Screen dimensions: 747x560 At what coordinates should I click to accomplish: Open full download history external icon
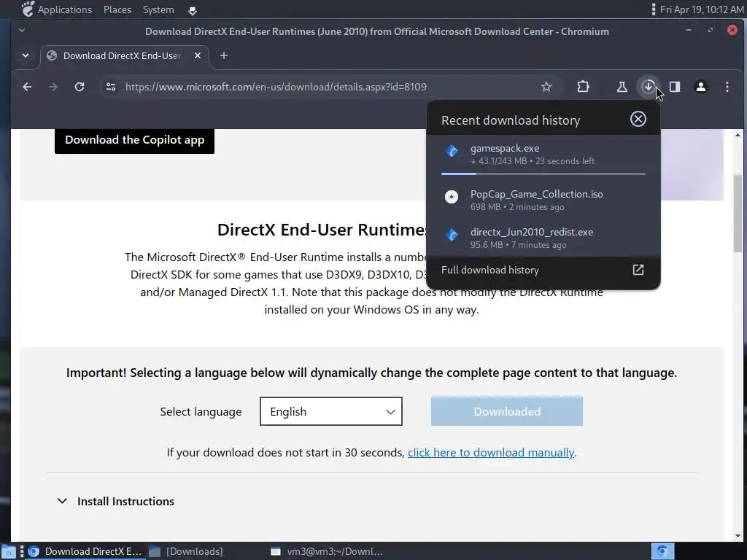pyautogui.click(x=638, y=270)
